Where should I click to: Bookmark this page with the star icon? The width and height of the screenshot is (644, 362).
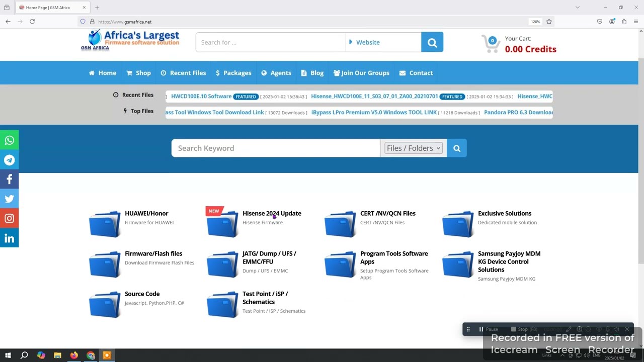point(549,22)
